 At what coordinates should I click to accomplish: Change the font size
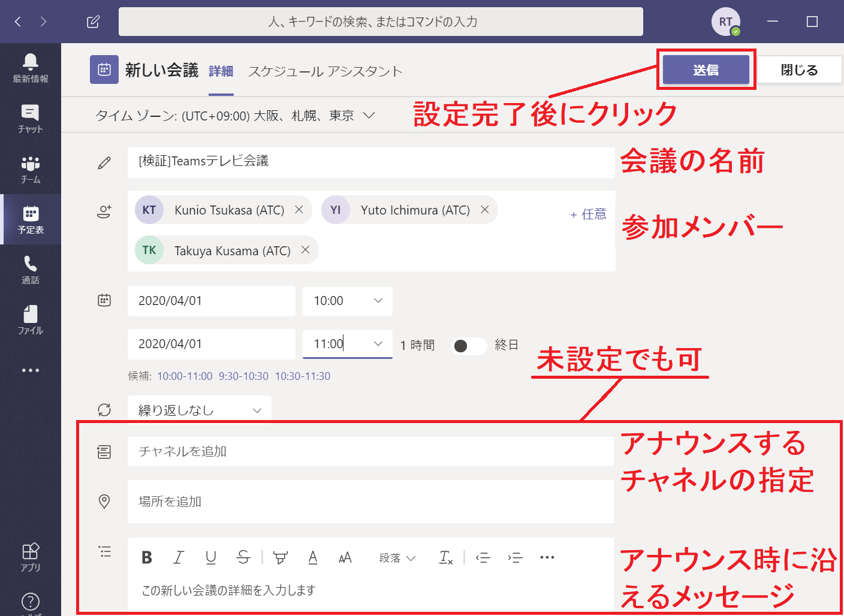(x=345, y=557)
